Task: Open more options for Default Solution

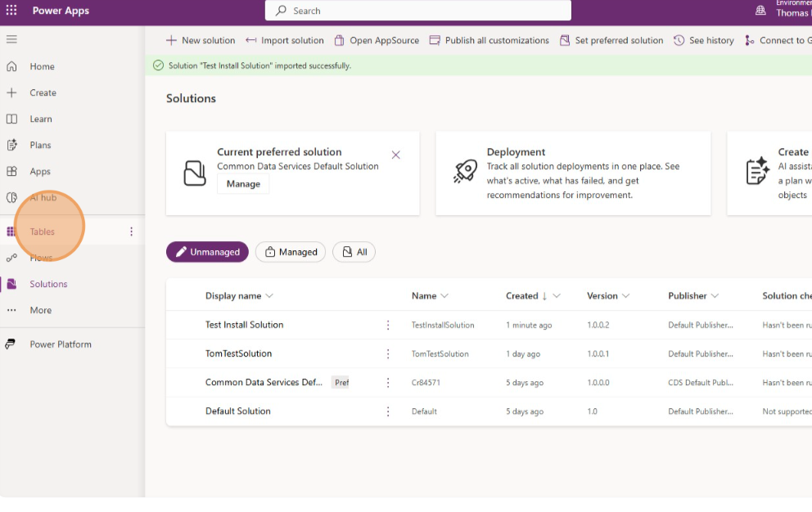Action: 388,411
